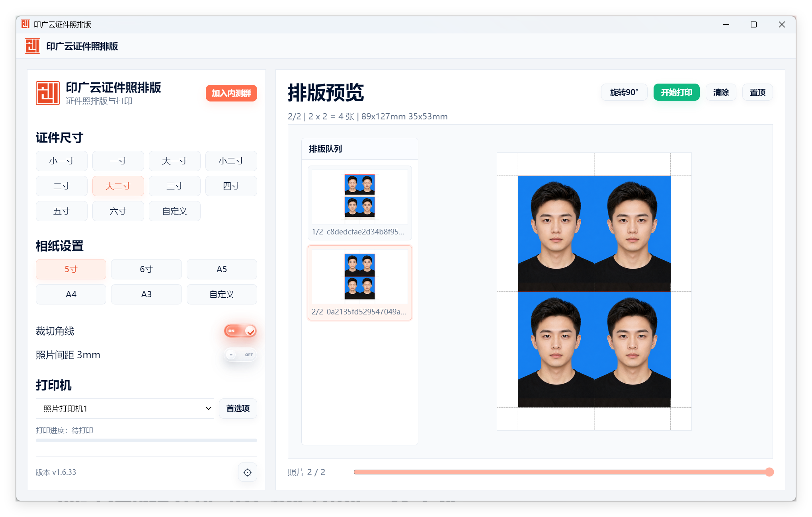Viewport: 812px width, 517px height.
Task: Click the large layout preview image
Action: coord(594,291)
